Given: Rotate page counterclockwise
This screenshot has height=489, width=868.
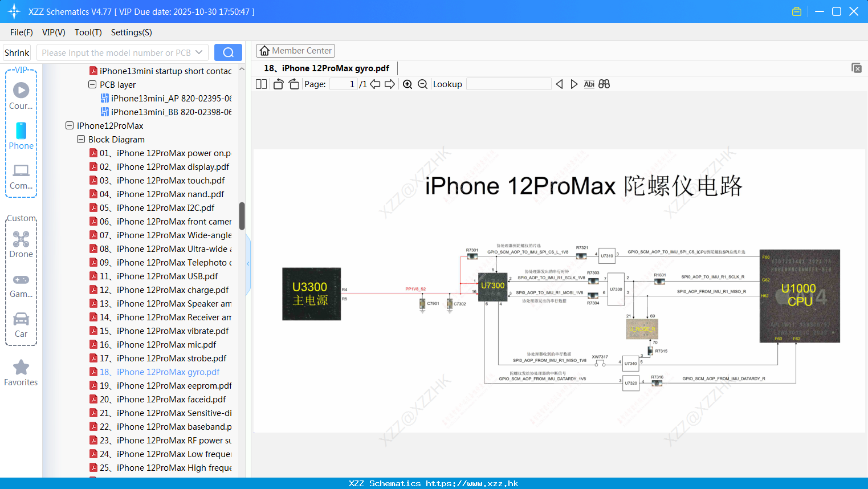Looking at the screenshot, I should tap(278, 84).
